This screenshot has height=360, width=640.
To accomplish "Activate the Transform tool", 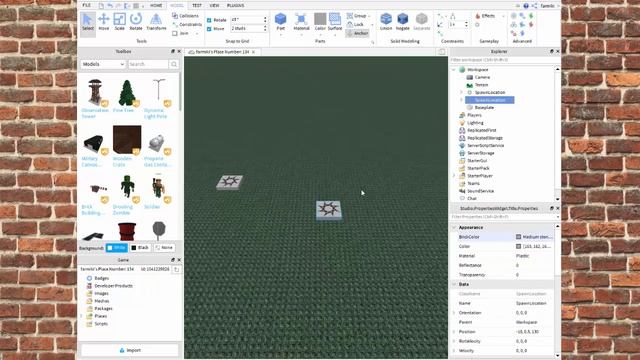I will pos(156,22).
